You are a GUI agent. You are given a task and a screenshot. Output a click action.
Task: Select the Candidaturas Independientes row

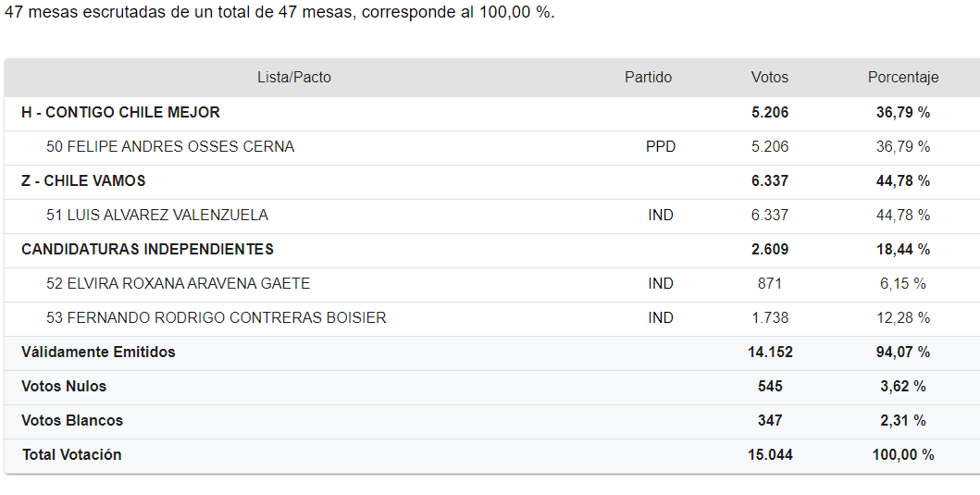pos(147,250)
